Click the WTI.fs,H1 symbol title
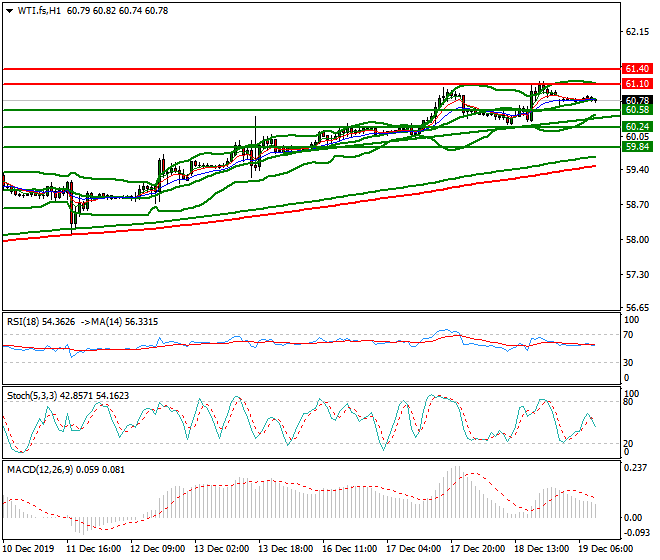Viewport: 660px width, 560px height. [39, 11]
